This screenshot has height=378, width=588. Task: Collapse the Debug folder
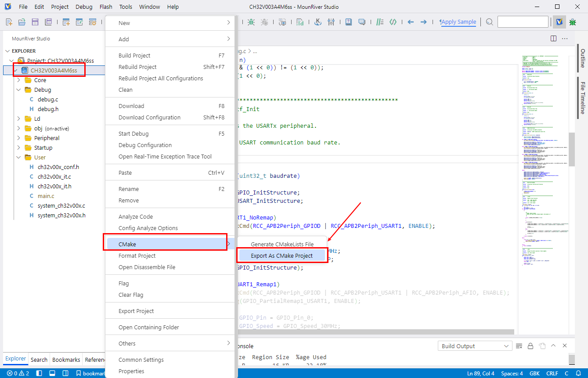pos(18,90)
